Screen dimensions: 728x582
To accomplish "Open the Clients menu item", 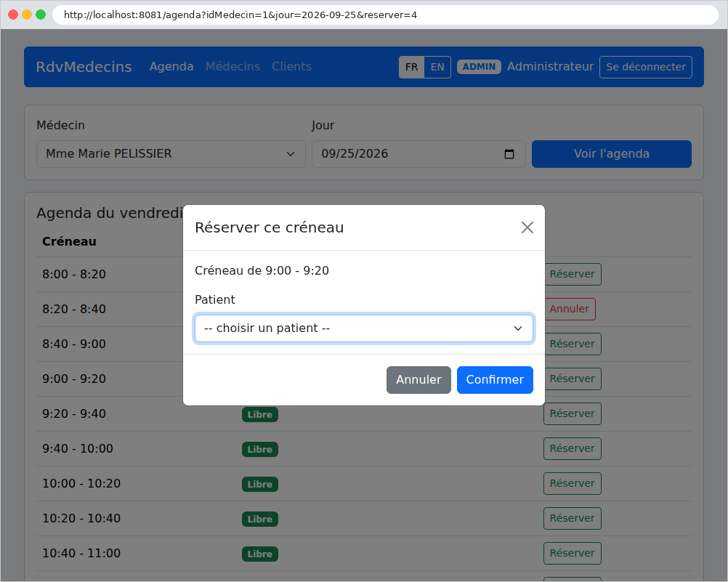I will tap(291, 66).
